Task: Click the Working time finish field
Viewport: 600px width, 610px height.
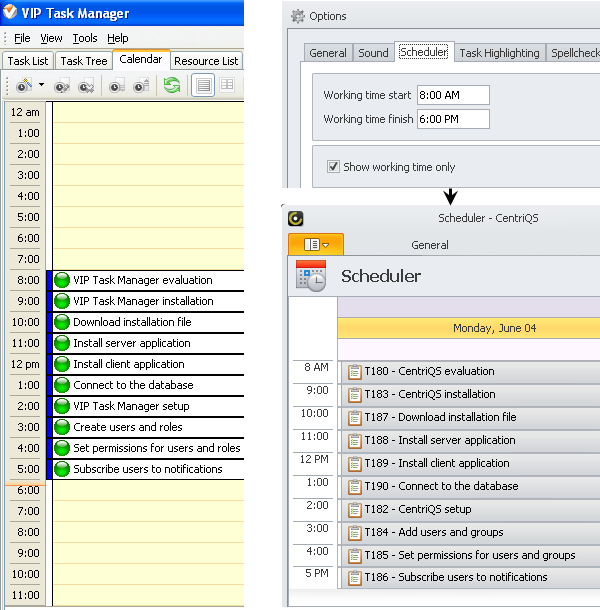Action: [x=453, y=119]
